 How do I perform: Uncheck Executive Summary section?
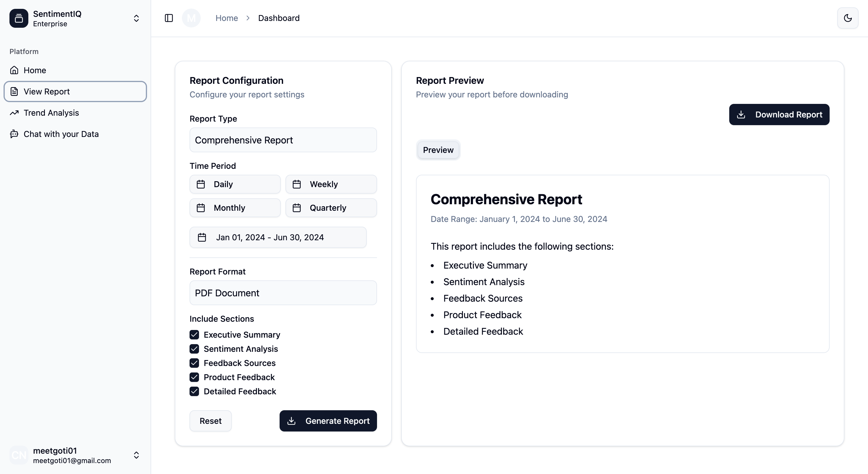194,334
